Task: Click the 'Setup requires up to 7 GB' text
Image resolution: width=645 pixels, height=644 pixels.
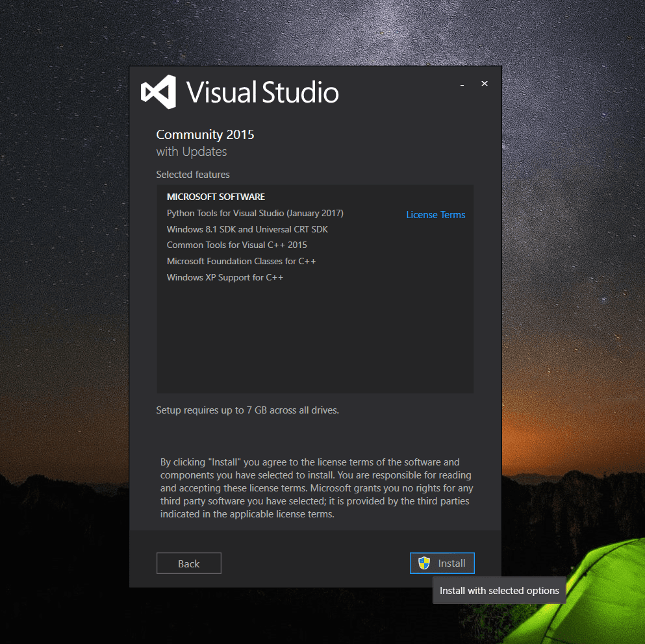Action: (247, 410)
